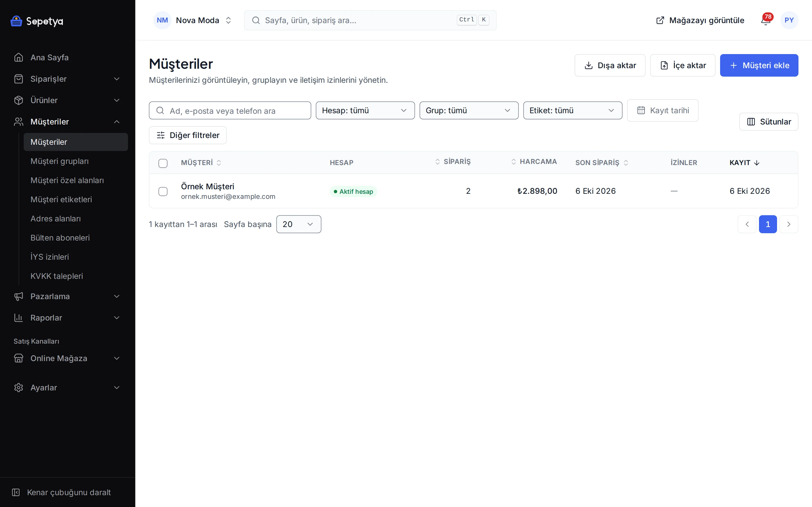Image resolution: width=812 pixels, height=507 pixels.
Task: Go to previous page arrow
Action: pos(747,224)
